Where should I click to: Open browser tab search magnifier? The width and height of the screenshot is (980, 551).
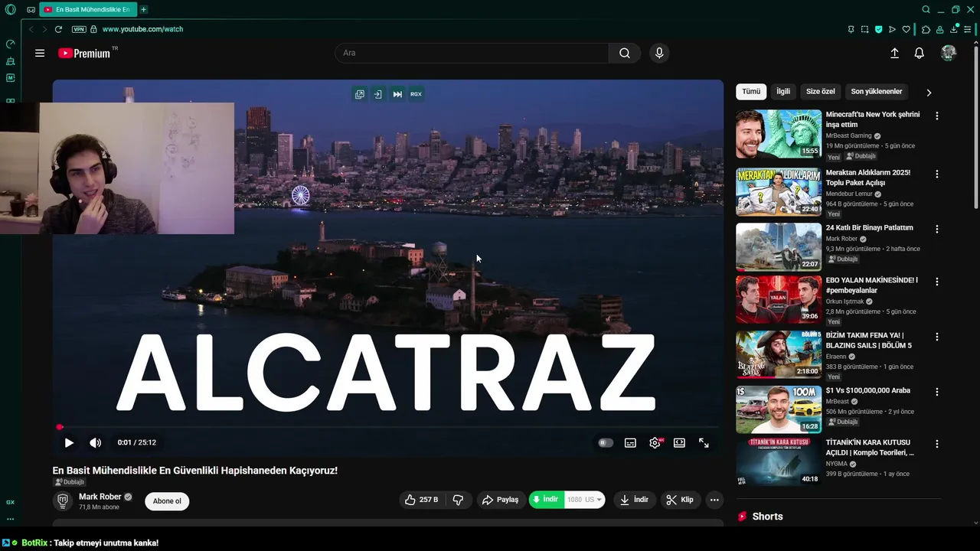pyautogui.click(x=926, y=10)
